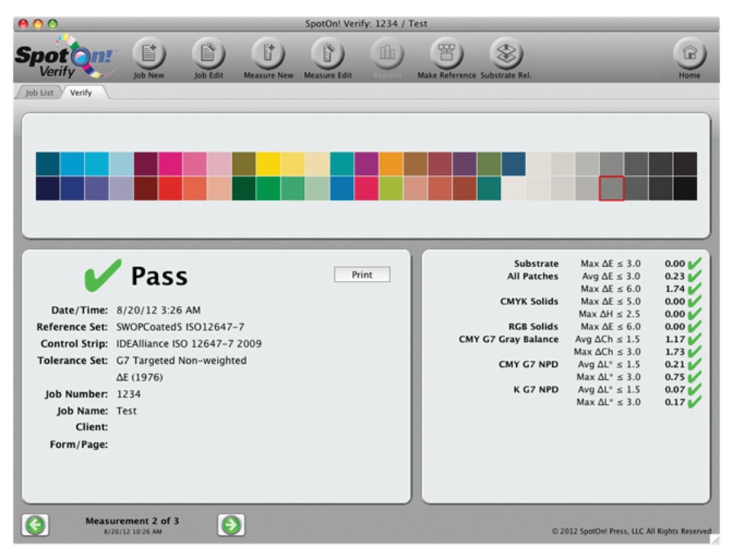Advance to the next measurement with the right arrow

231,525
